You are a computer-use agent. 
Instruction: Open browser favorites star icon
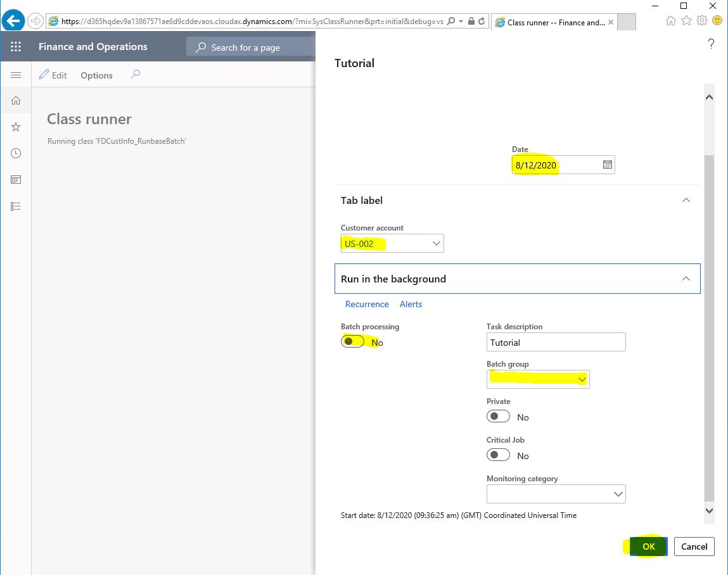tap(686, 20)
